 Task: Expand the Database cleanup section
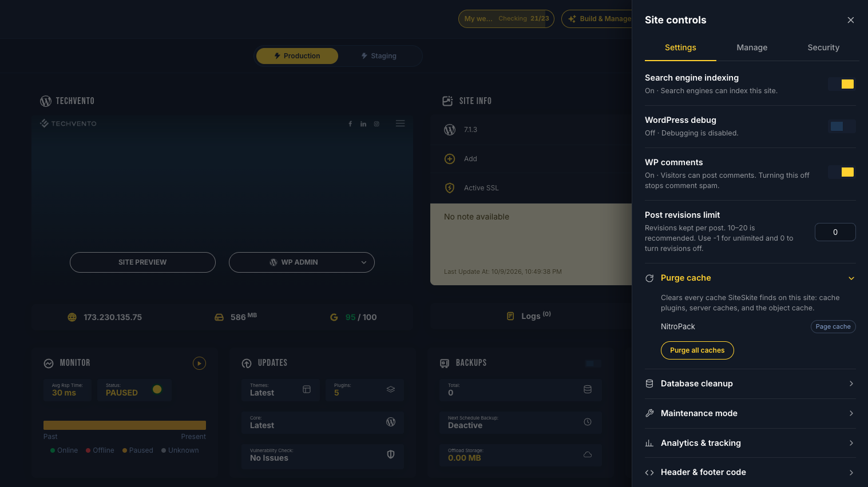pos(750,384)
